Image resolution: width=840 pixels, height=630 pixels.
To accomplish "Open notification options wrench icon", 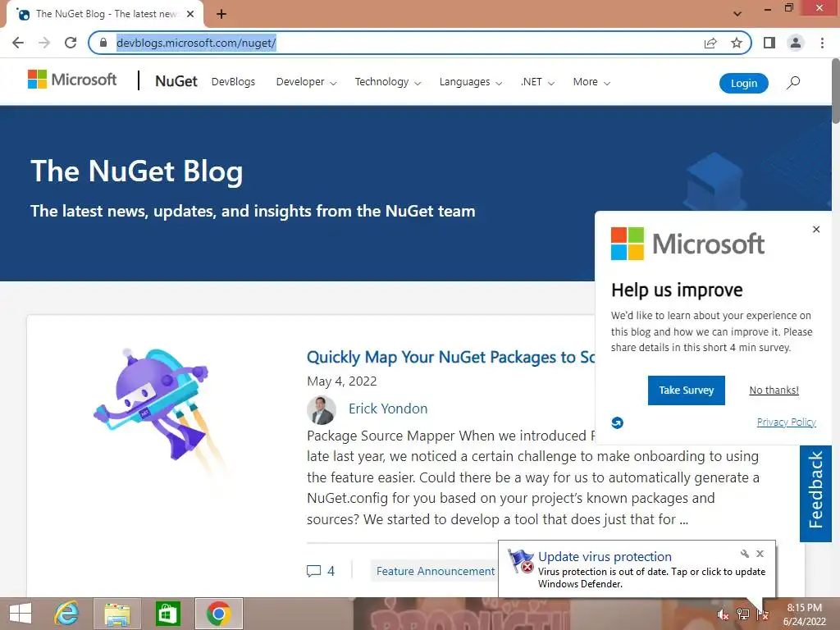I will click(x=745, y=554).
